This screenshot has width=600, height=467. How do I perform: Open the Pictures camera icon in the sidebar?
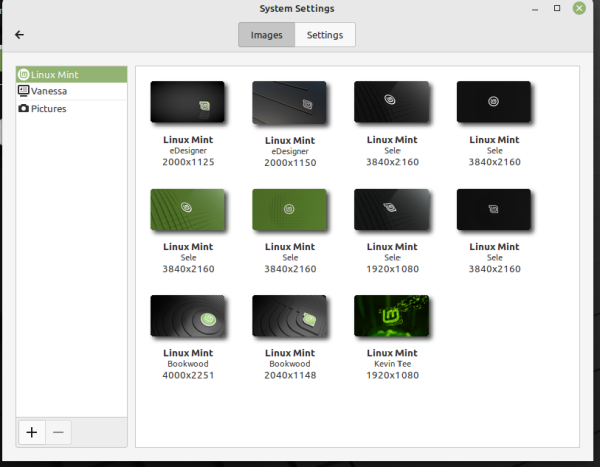coord(24,108)
